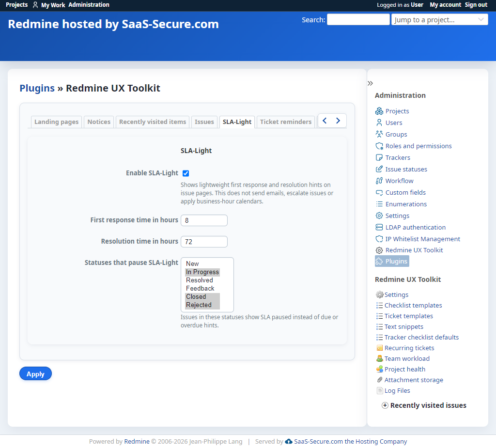Screen dimensions: 496x448
Task: Click the Checklist templates list icon
Action: click(x=380, y=305)
